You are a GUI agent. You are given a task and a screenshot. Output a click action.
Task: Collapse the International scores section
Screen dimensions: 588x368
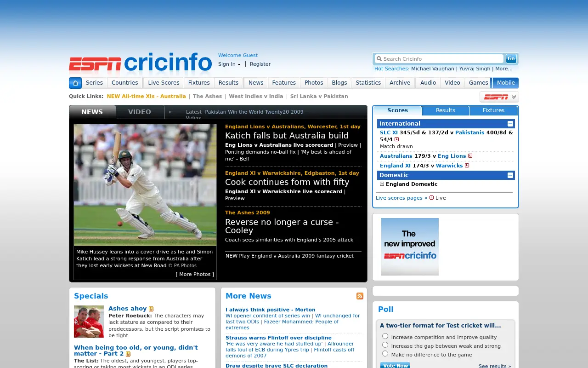click(x=510, y=124)
